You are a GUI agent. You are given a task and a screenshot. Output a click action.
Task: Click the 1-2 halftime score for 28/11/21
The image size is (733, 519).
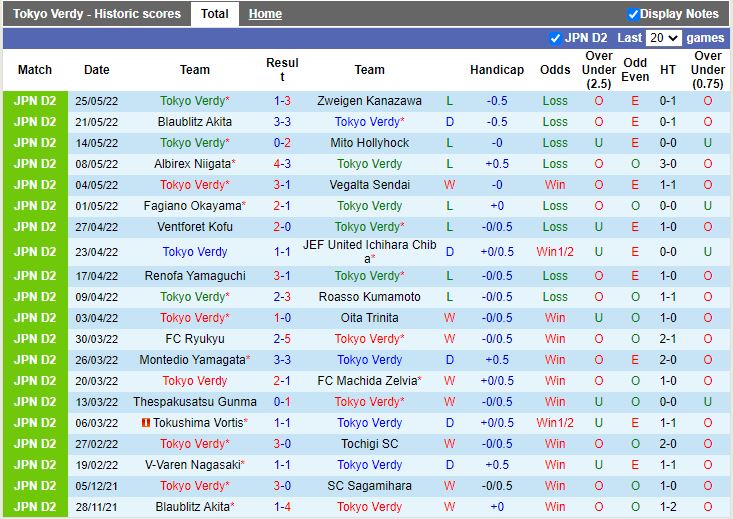(x=668, y=507)
